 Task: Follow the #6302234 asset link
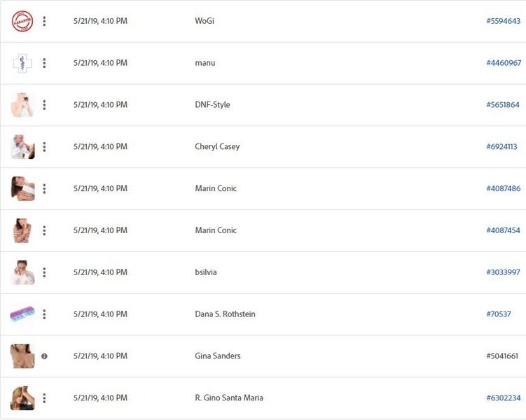[x=503, y=398]
